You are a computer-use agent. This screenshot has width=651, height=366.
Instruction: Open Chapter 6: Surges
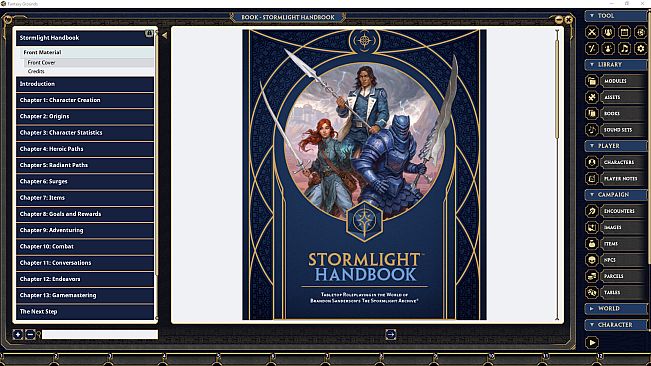85,181
